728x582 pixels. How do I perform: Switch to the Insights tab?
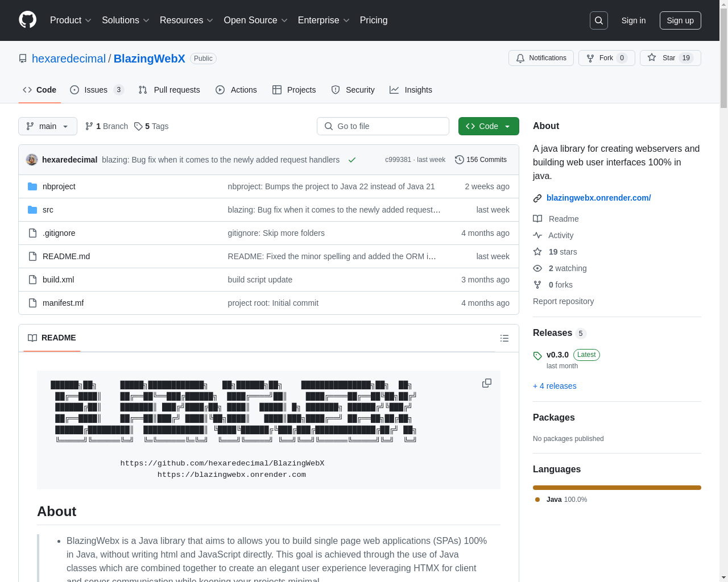[x=411, y=90]
